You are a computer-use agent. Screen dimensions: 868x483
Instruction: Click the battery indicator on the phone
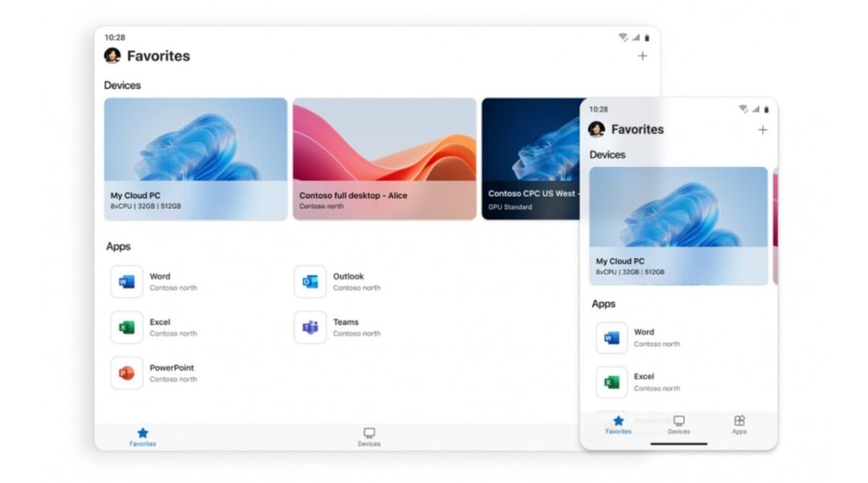pyautogui.click(x=766, y=108)
